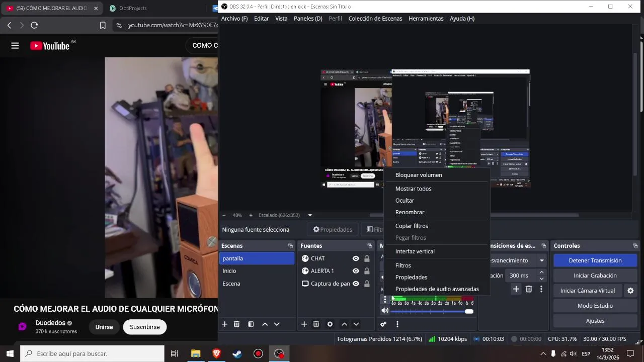Viewport: 644px width, 362px height.
Task: Delete the selected scene with the Escenas trash icon
Action: (237, 324)
